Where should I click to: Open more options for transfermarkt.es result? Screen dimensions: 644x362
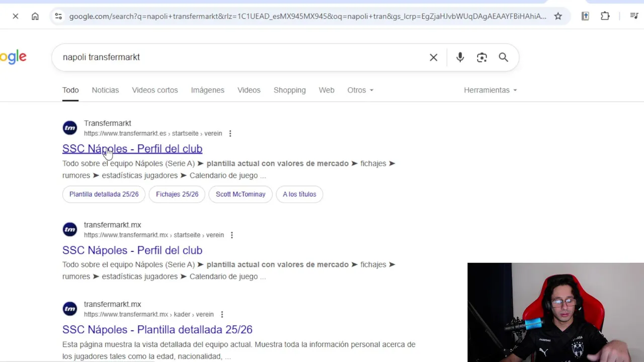[x=230, y=133]
